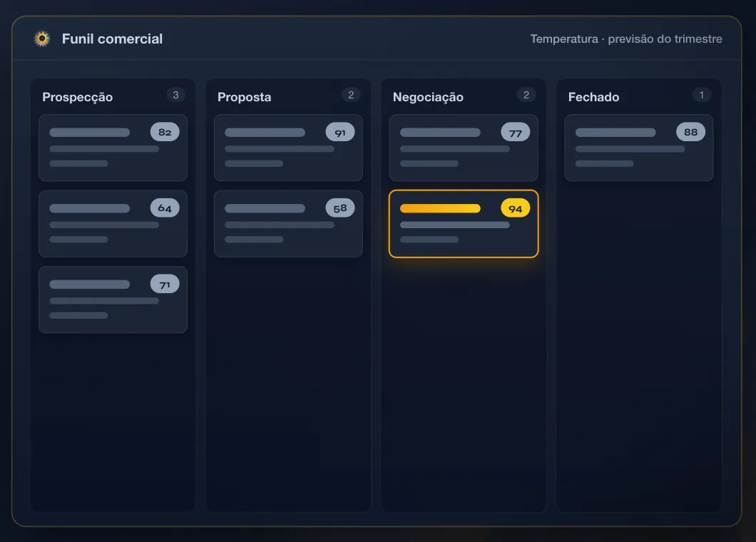Open the deal card scored 58
This screenshot has height=542, width=756.
pyautogui.click(x=288, y=224)
